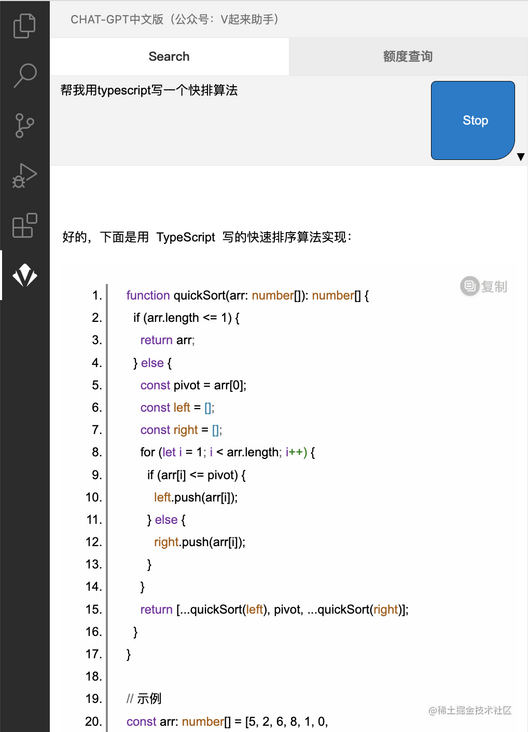Click code line 2 if arr.length
The image size is (528, 732).
pos(186,318)
